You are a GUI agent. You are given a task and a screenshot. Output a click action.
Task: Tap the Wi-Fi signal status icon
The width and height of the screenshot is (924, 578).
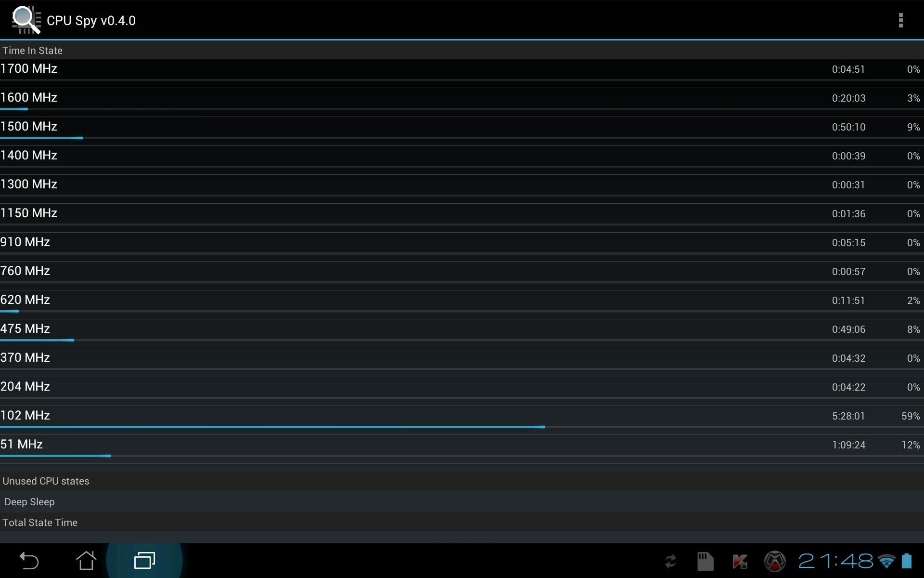(x=886, y=561)
